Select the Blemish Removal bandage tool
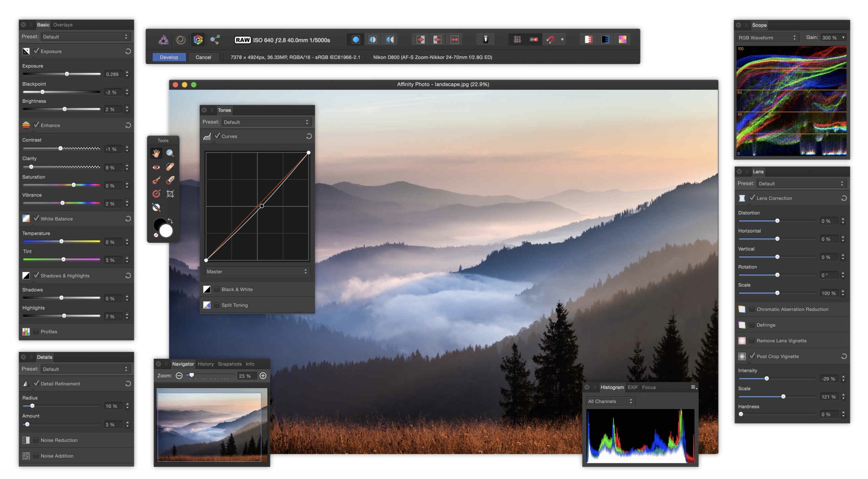This screenshot has height=479, width=868. (170, 167)
